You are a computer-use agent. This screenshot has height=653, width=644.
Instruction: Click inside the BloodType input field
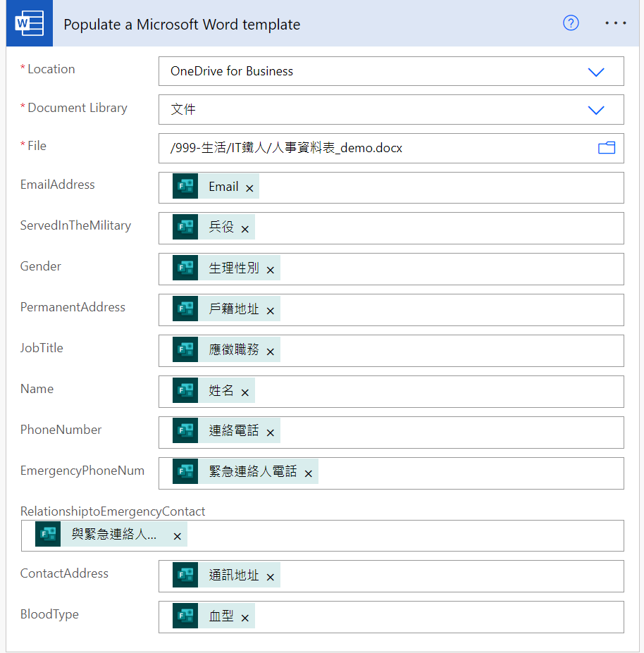391,617
